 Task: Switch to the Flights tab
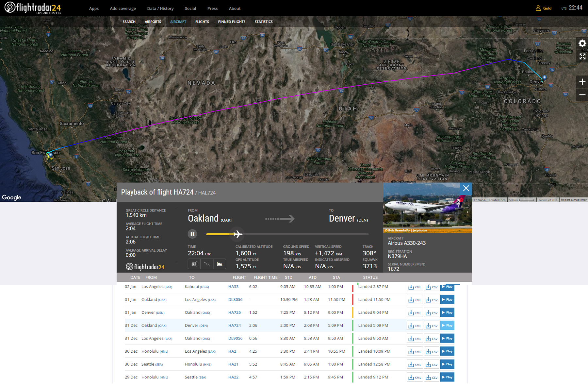(202, 22)
